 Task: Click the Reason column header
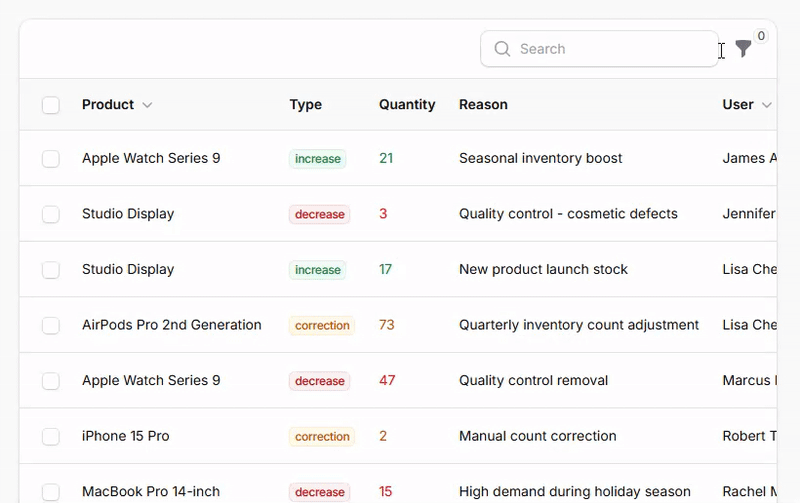(483, 105)
